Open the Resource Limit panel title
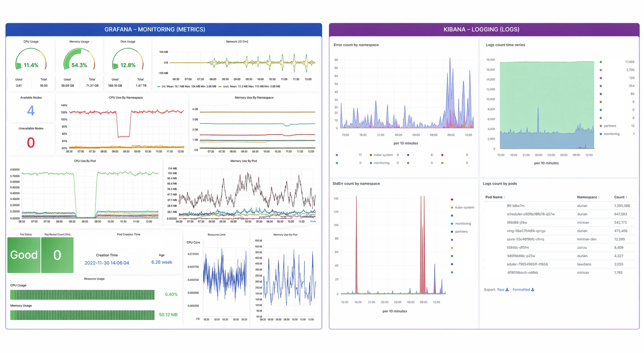Image resolution: width=644 pixels, height=353 pixels. (216, 235)
